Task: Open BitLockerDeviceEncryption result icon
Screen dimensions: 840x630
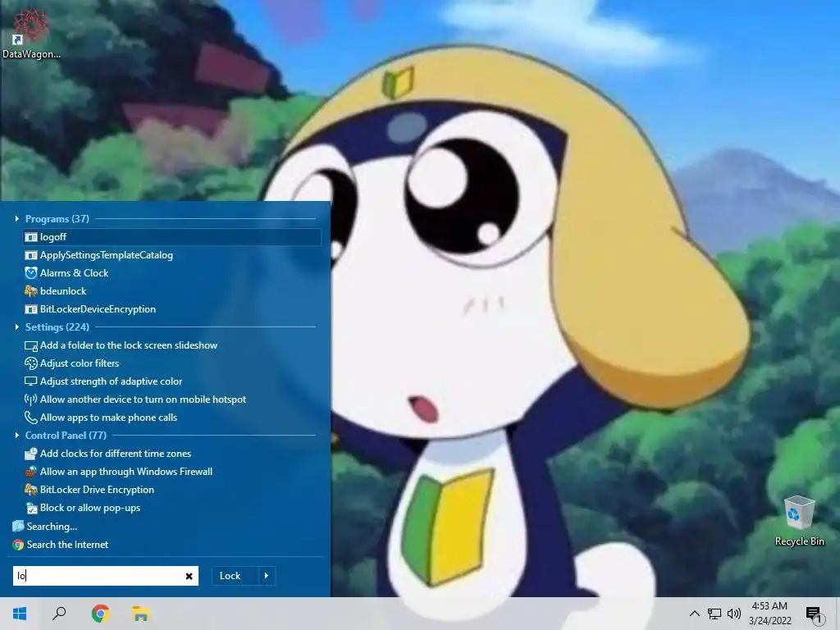Action: 31,309
